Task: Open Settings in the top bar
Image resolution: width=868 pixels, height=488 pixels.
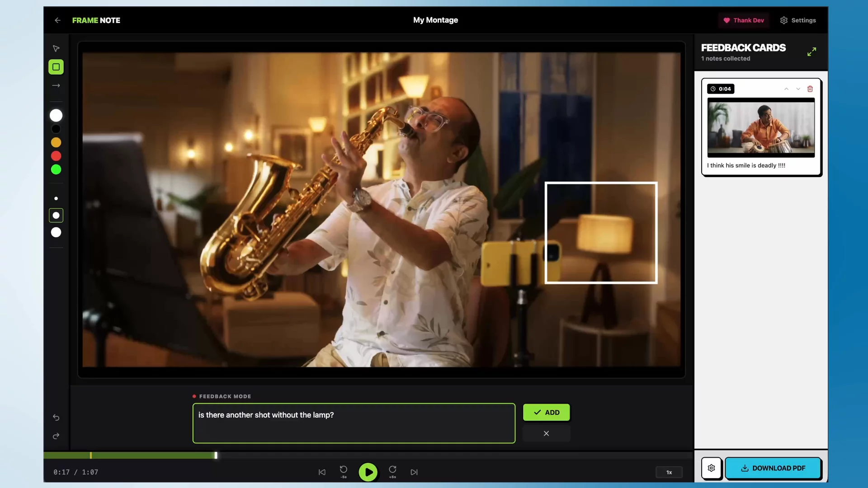Action: (798, 20)
